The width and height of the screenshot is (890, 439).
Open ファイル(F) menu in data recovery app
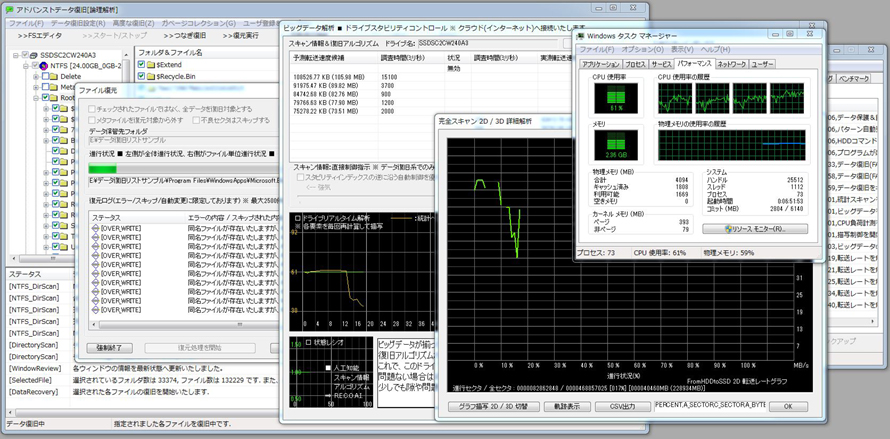click(x=26, y=23)
